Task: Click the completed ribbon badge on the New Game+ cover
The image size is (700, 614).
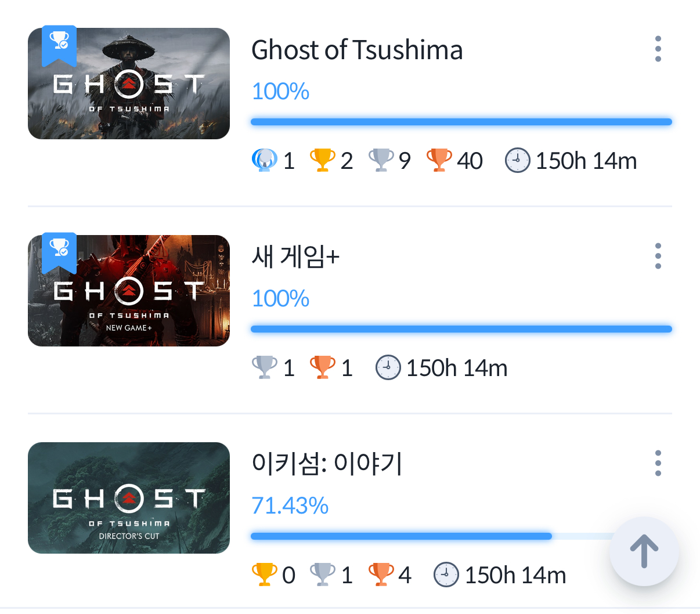Action: click(x=59, y=252)
